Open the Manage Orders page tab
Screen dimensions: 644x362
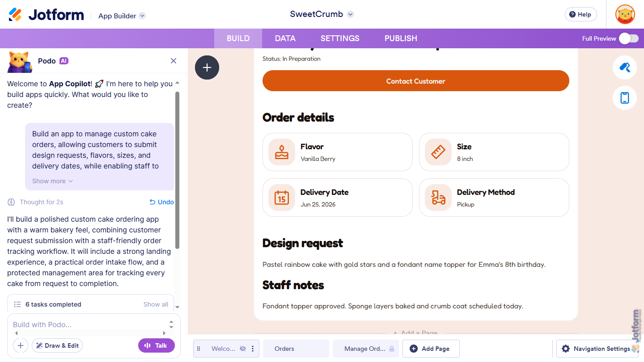click(x=365, y=349)
